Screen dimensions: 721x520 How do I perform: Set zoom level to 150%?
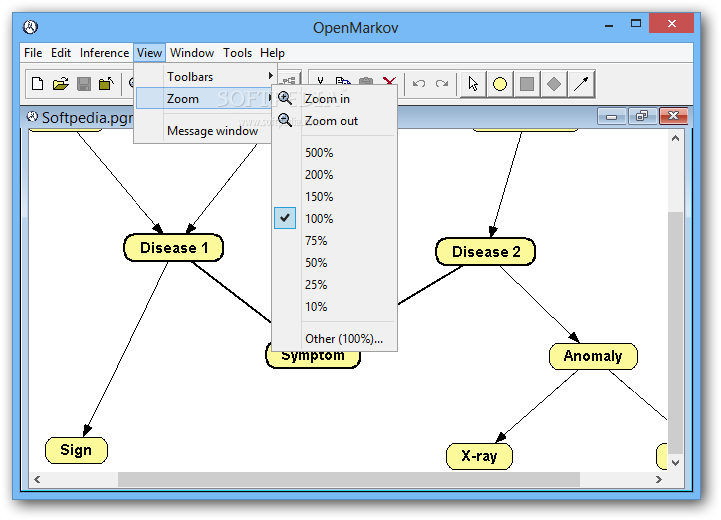[x=334, y=197]
